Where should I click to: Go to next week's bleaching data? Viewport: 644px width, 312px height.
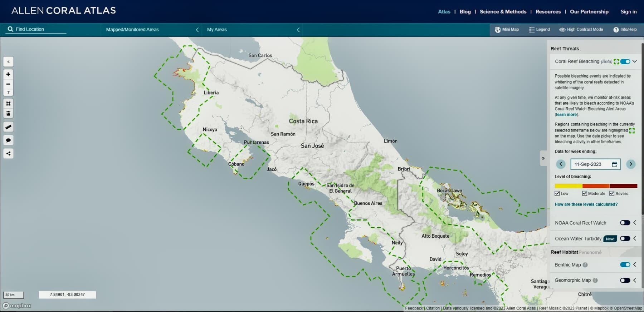point(631,164)
